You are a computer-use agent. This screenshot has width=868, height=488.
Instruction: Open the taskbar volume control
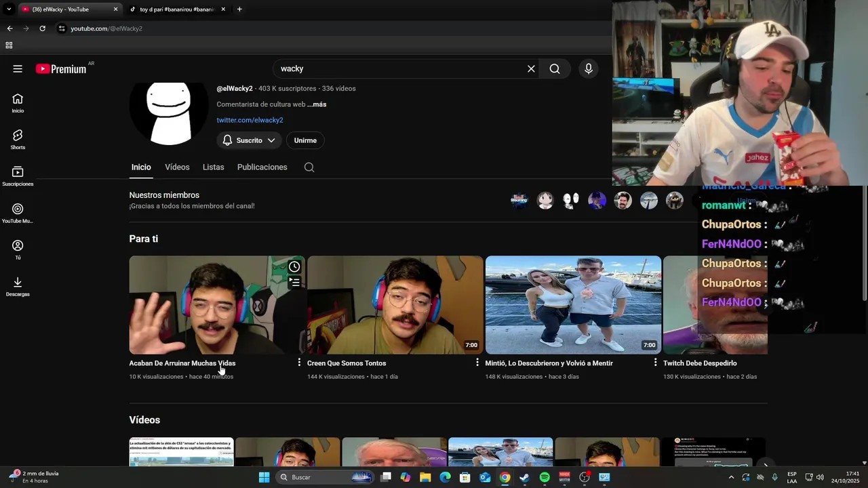pos(821,477)
